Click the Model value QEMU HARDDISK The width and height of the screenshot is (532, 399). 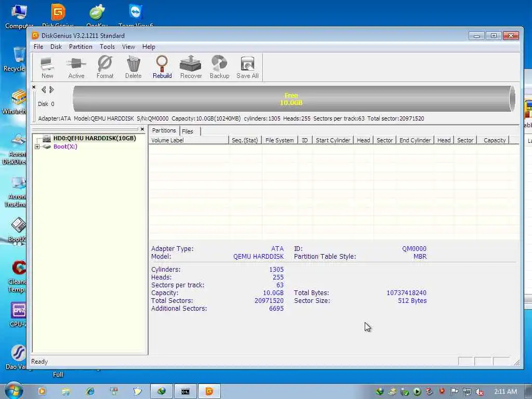259,257
